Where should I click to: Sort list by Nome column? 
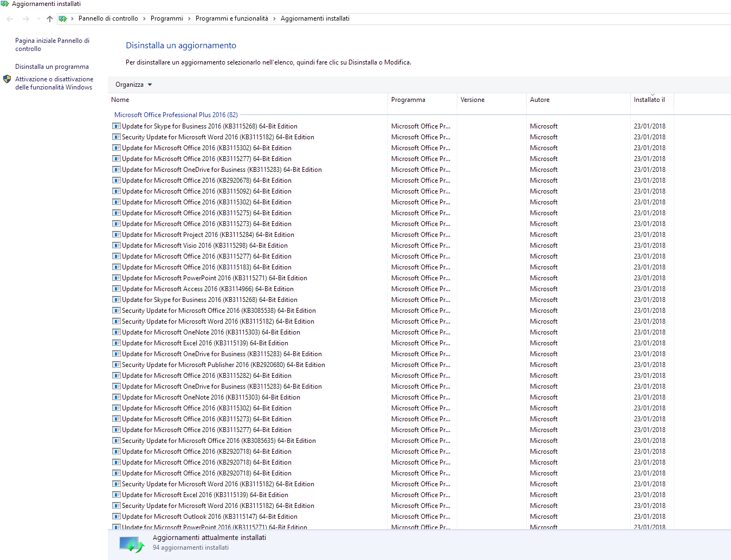(x=248, y=100)
